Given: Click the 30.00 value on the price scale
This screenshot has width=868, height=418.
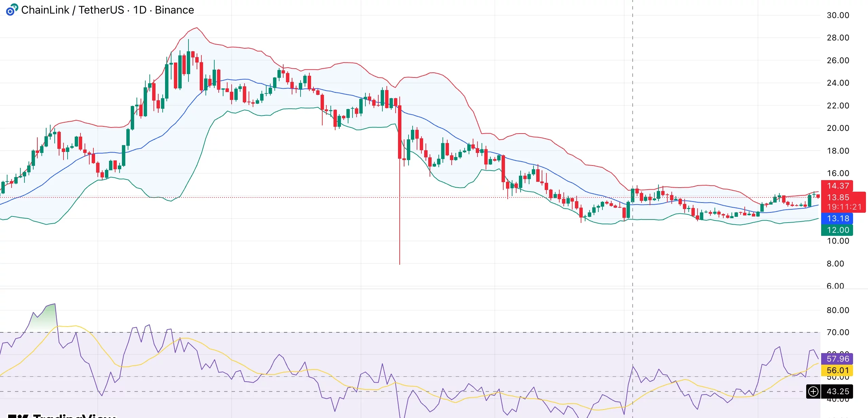Looking at the screenshot, I should 839,15.
